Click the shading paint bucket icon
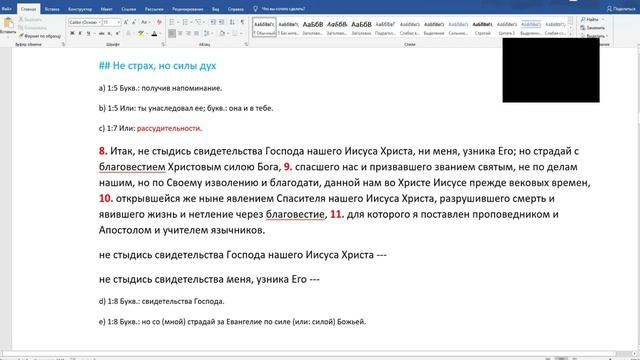The width and height of the screenshot is (640, 360). (x=222, y=33)
